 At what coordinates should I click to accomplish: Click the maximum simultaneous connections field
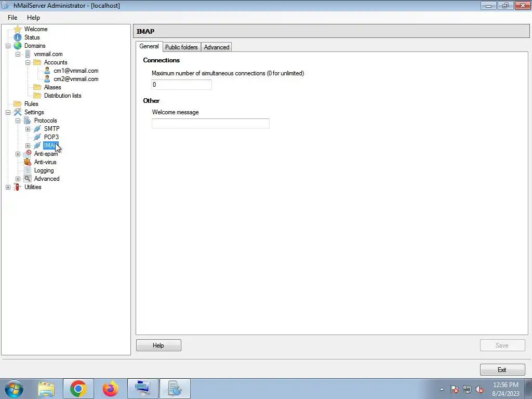(x=181, y=85)
